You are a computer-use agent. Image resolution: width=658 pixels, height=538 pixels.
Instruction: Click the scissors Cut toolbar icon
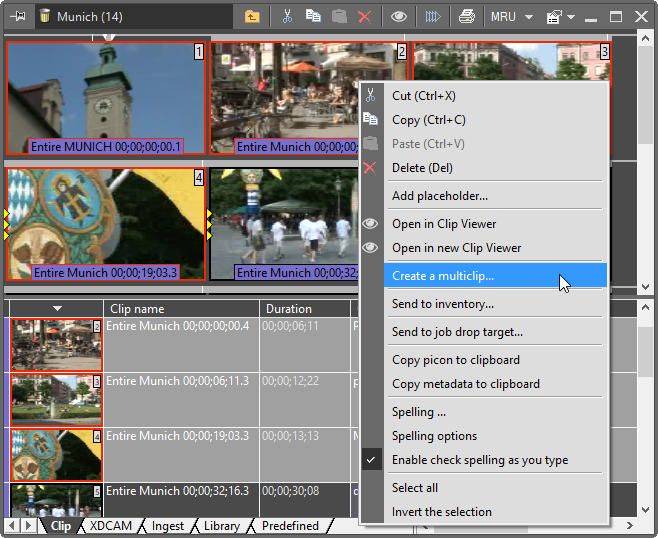point(287,16)
